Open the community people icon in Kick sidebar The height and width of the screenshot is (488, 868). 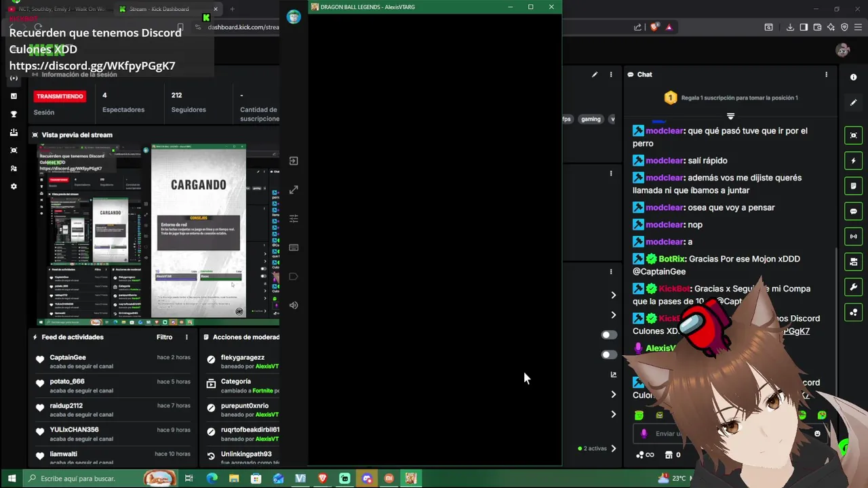[x=14, y=168]
